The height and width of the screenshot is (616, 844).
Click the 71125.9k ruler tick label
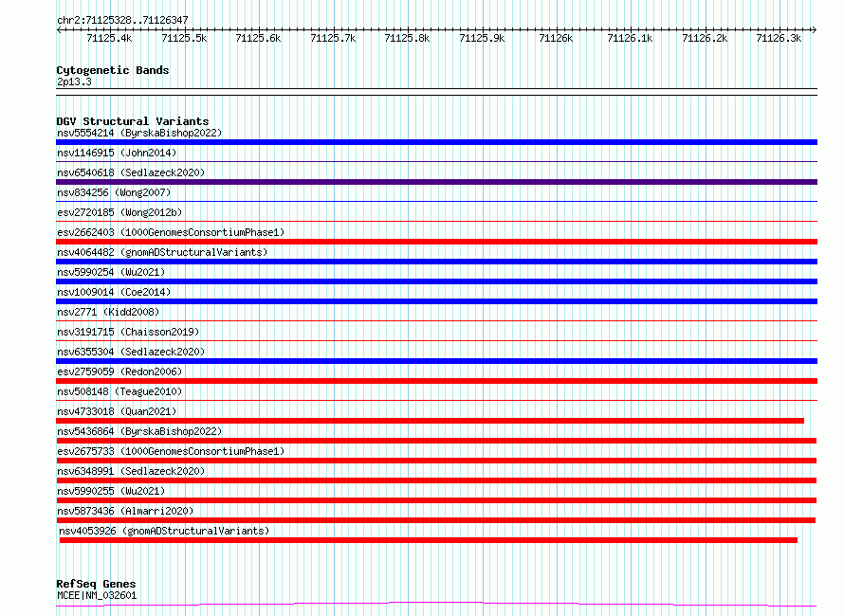483,38
